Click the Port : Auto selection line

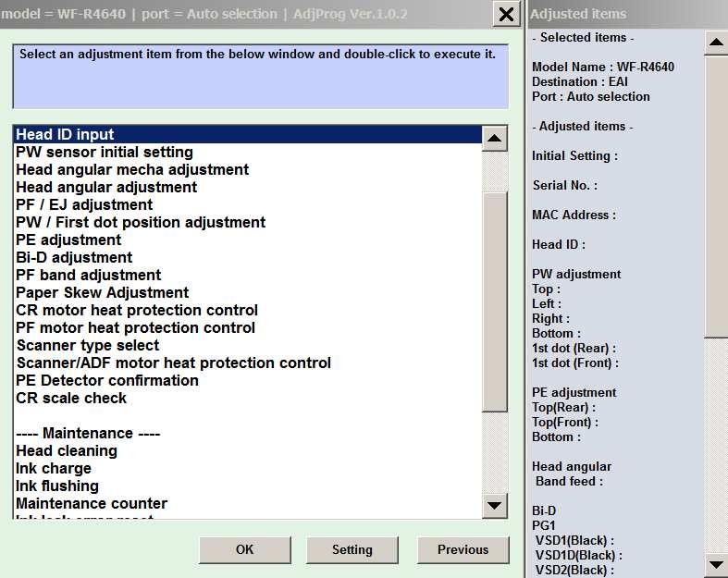point(590,96)
